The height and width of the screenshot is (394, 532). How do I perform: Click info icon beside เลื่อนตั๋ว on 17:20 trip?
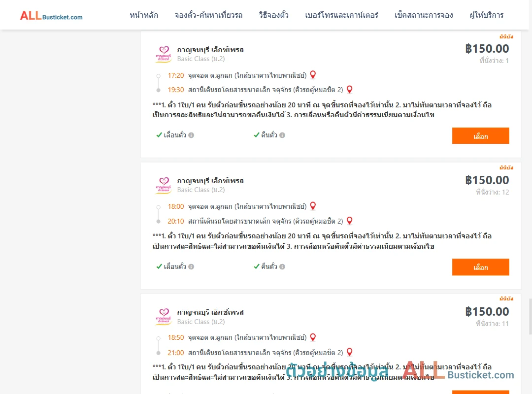click(191, 135)
